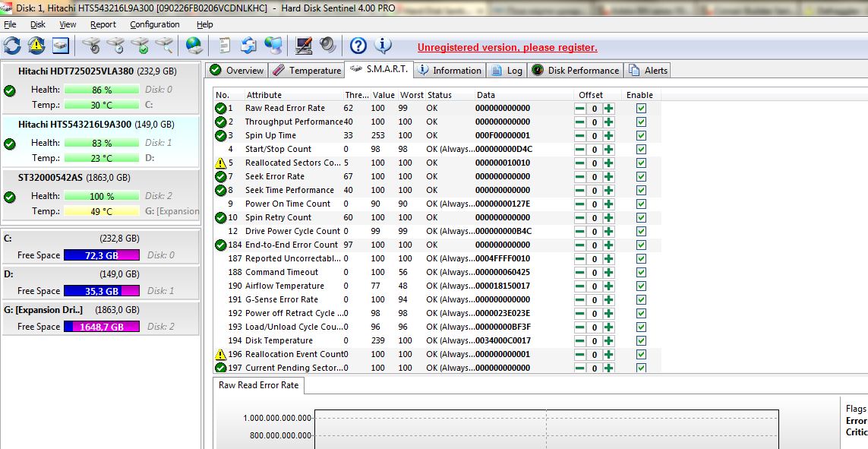Click the globe with monitor toolbar icon
This screenshot has width=868, height=449.
[x=273, y=46]
